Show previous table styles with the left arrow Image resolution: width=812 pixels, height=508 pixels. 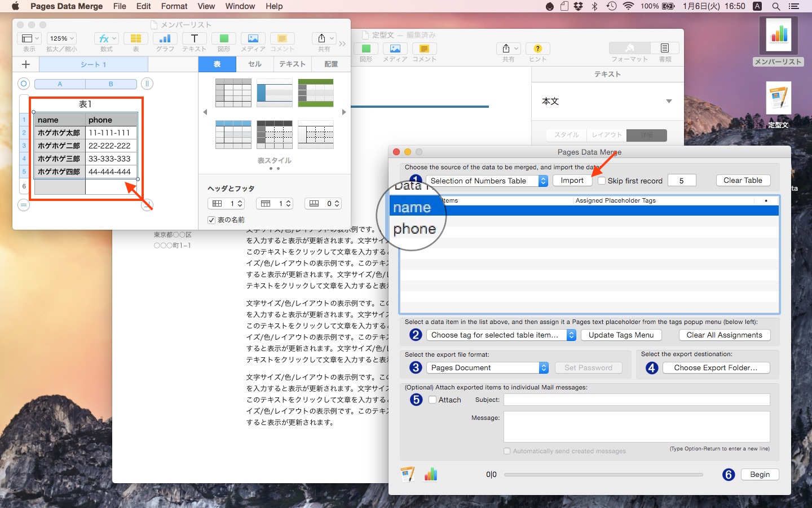[205, 112]
